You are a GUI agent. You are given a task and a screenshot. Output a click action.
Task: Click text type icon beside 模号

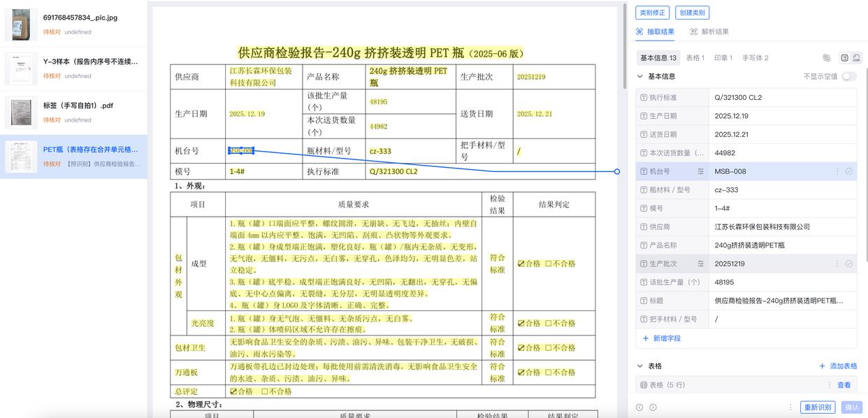click(x=644, y=208)
